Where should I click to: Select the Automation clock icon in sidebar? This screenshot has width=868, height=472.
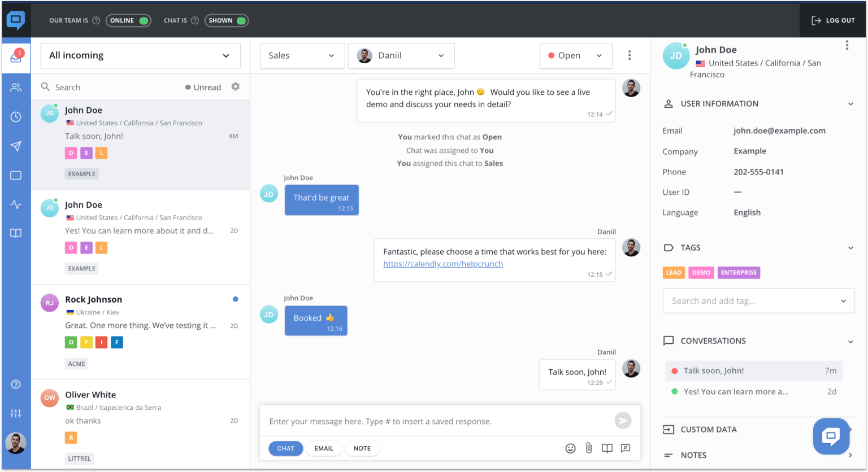pyautogui.click(x=16, y=117)
